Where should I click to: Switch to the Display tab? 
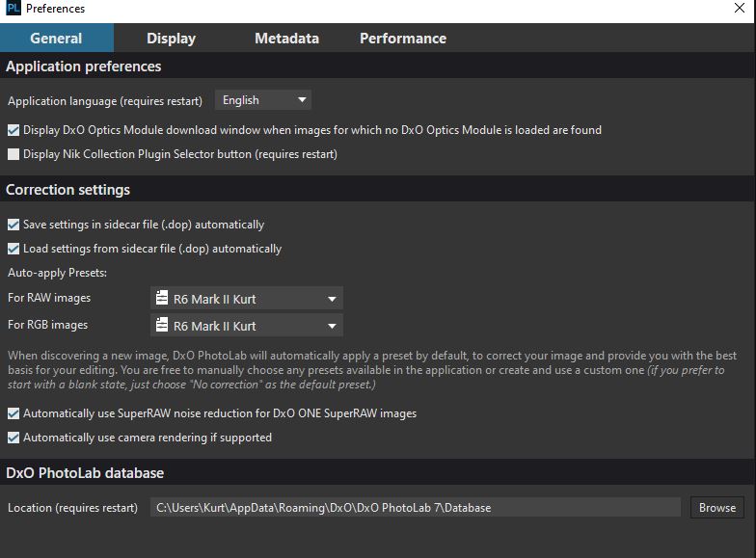coord(171,39)
